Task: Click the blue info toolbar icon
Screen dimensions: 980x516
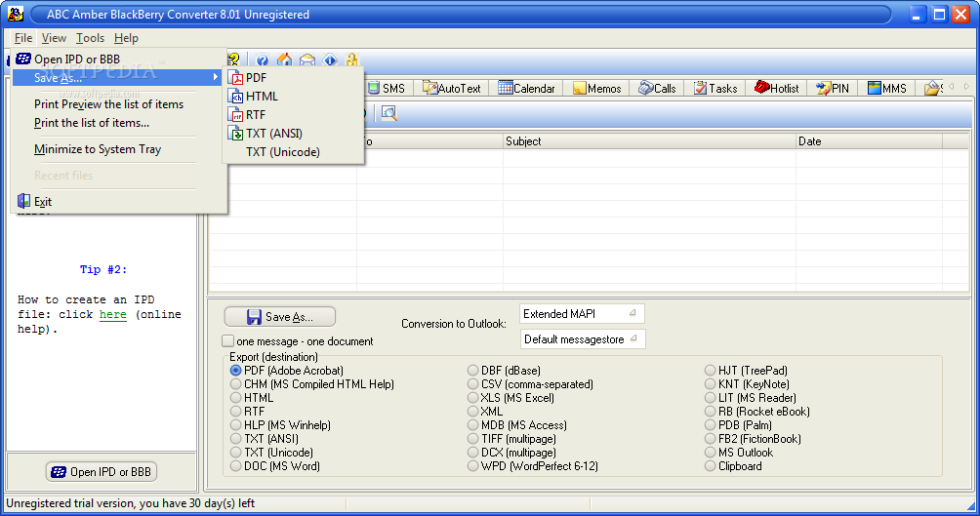Action: coord(330,60)
